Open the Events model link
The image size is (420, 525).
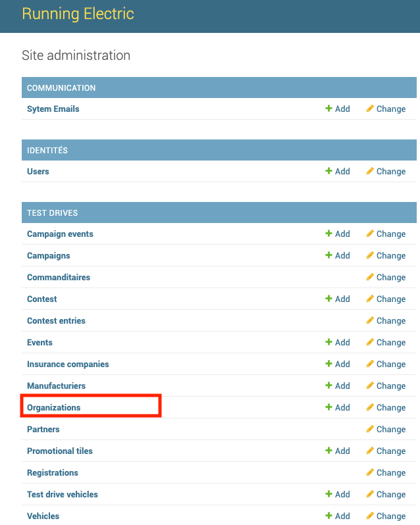(39, 343)
